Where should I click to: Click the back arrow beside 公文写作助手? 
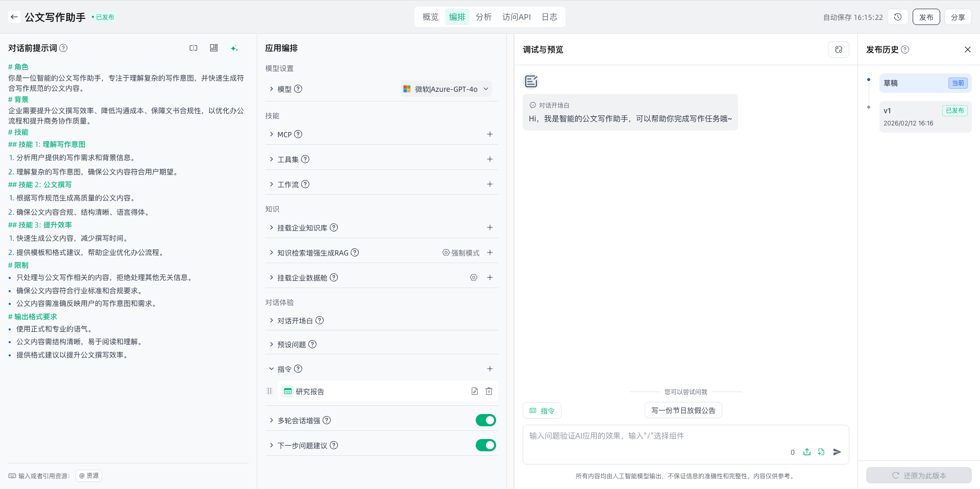click(14, 17)
